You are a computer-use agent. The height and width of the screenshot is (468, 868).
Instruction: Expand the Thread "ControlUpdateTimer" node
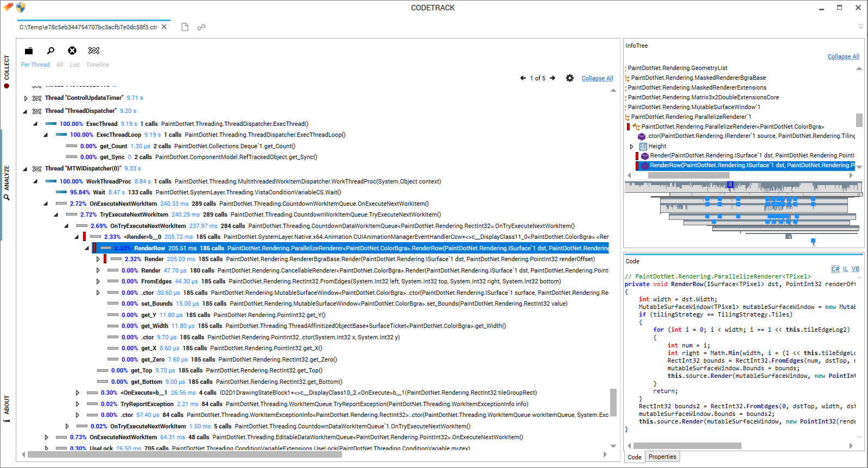(26, 98)
